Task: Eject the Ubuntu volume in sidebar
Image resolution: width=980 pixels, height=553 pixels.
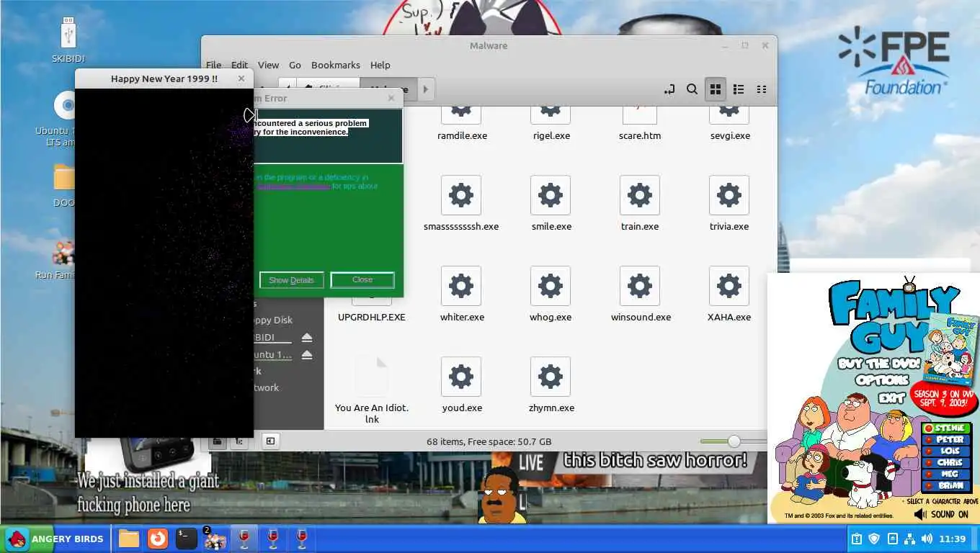Action: [307, 355]
